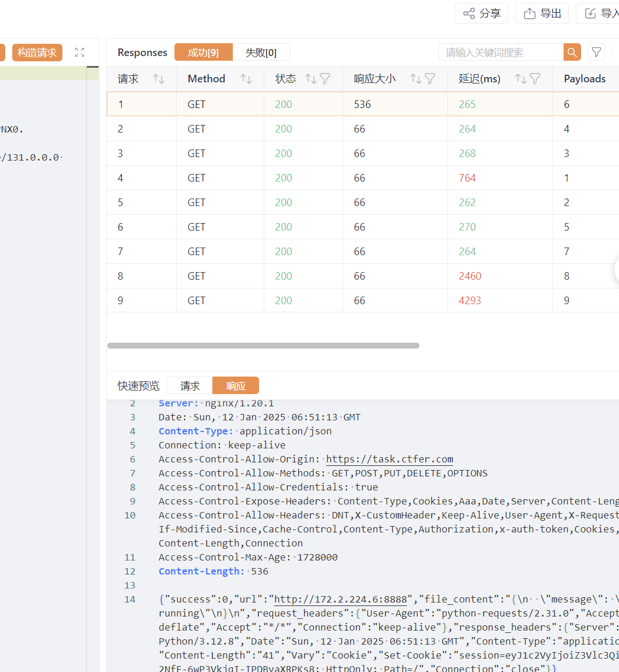Filter the 响应大小 column funnel icon
Screen dimensions: 619x672
click(430, 79)
